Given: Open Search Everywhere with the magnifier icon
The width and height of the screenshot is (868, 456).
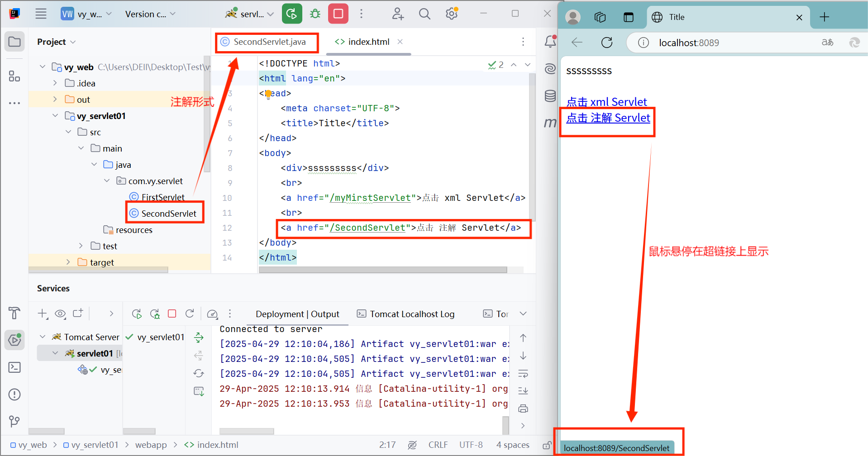Looking at the screenshot, I should [x=424, y=14].
